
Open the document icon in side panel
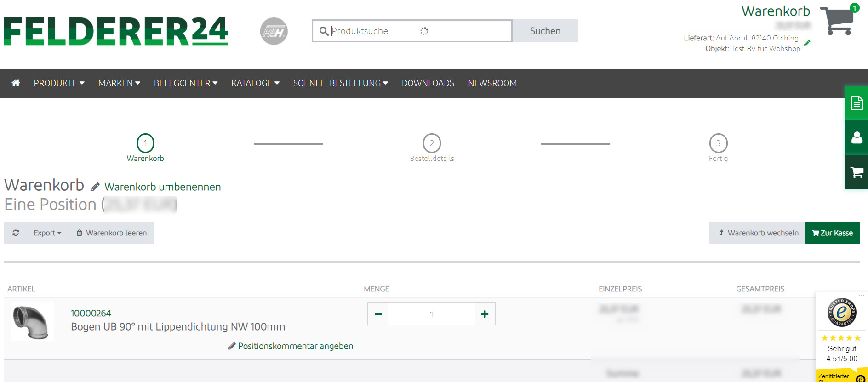857,103
